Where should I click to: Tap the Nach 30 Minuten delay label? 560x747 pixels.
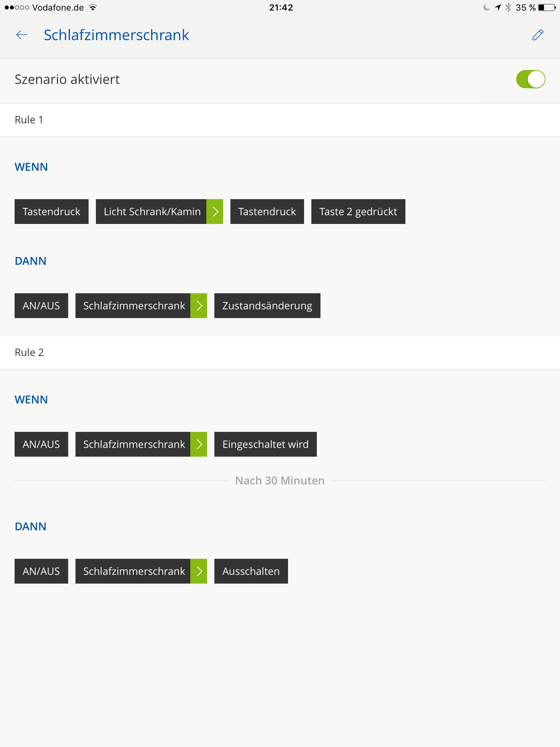(280, 481)
